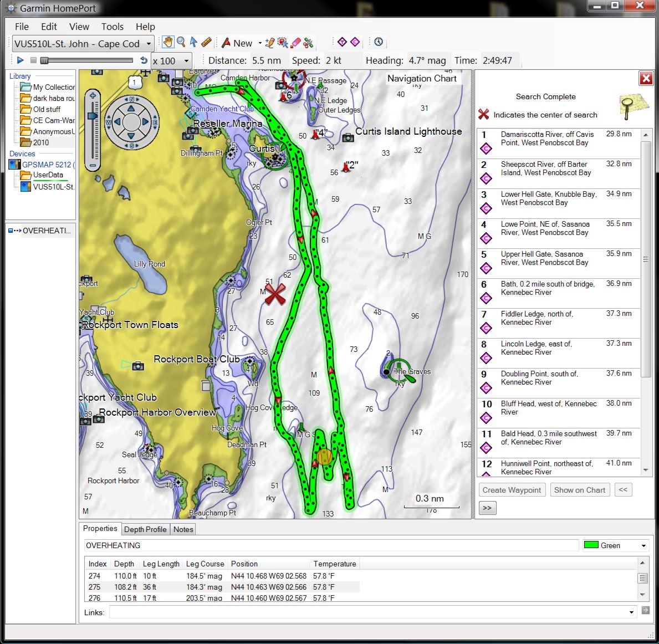659x644 pixels.
Task: Click the restart playback arrow icon
Action: 144,60
